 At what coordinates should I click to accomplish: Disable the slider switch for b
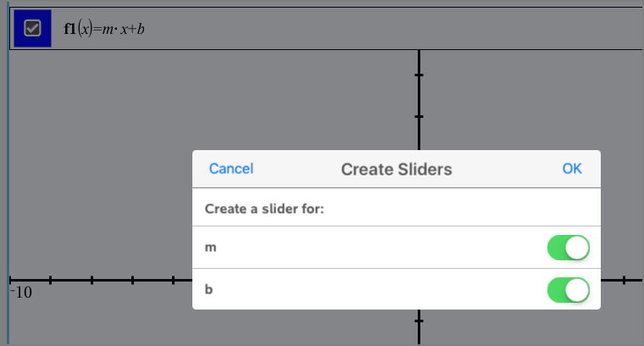(x=568, y=290)
